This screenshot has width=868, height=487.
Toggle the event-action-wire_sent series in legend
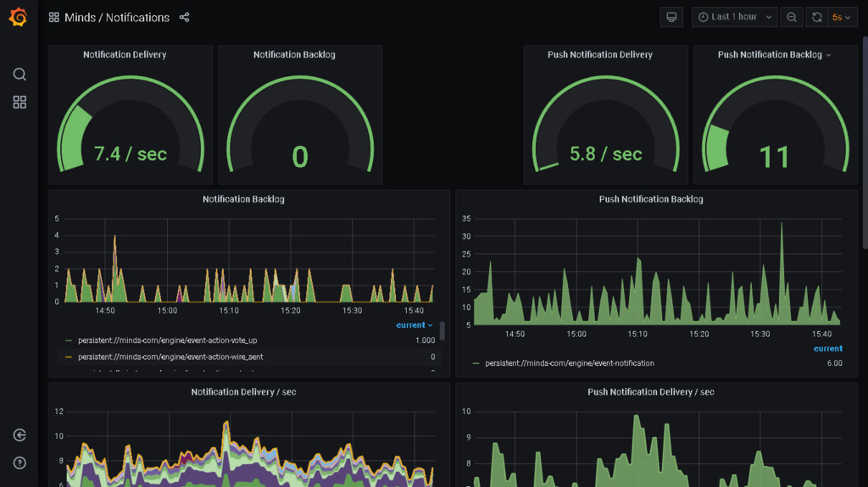pyautogui.click(x=170, y=357)
